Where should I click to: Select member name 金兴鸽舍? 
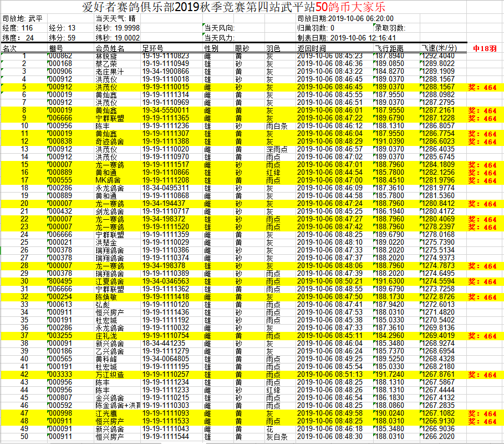110,398
